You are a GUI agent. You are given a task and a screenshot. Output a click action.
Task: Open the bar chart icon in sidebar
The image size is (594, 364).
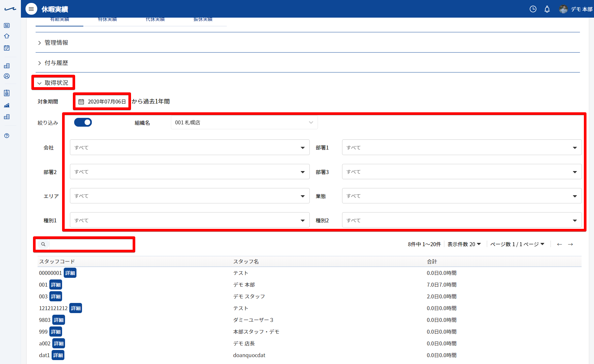(x=7, y=105)
